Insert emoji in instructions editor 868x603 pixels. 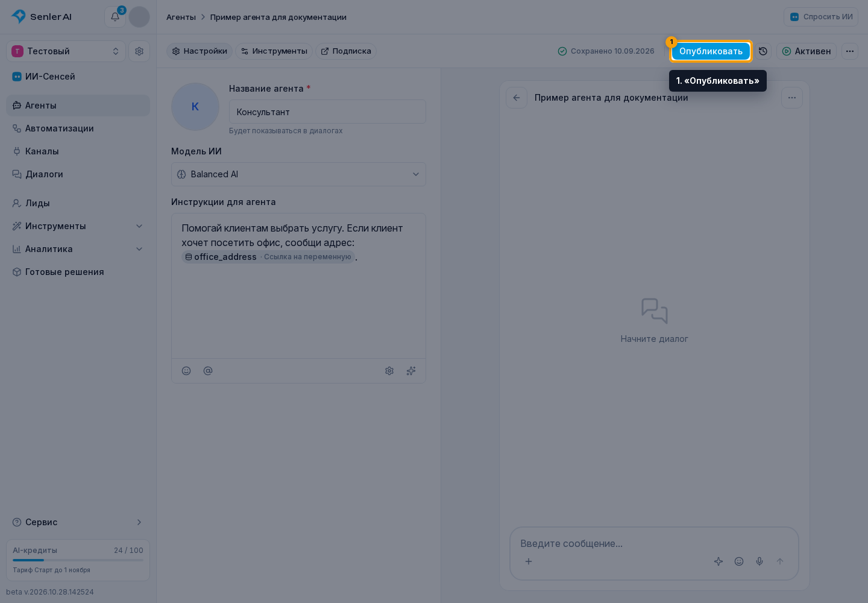[186, 371]
